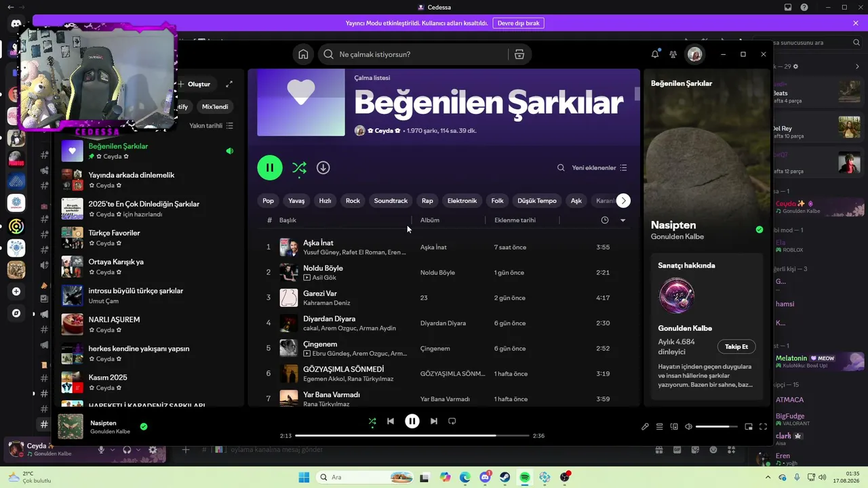Filter songs by Pop
868x488 pixels.
point(269,201)
